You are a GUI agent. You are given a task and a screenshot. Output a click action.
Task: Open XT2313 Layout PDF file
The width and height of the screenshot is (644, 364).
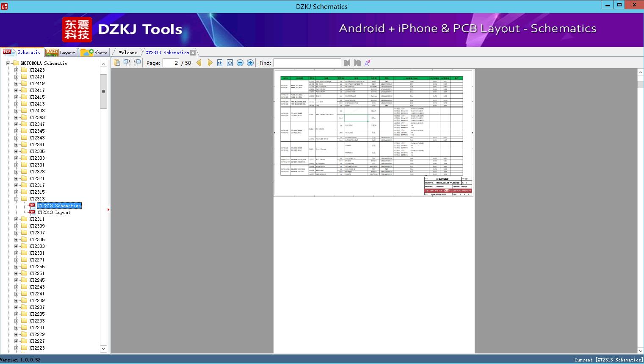[54, 212]
